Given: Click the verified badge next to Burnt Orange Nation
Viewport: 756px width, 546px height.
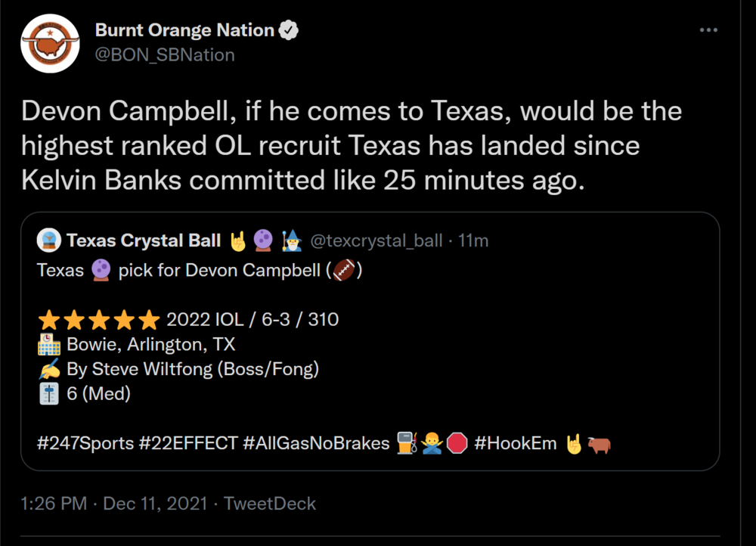Looking at the screenshot, I should pyautogui.click(x=289, y=31).
